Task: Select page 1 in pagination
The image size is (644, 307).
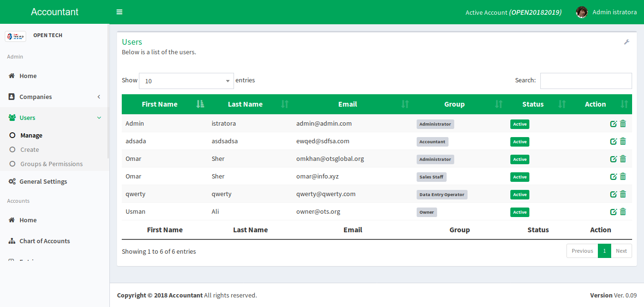Action: [x=605, y=251]
